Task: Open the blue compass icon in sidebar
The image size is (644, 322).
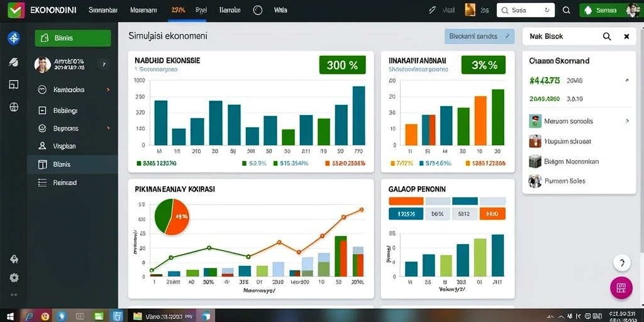Action: (x=14, y=38)
